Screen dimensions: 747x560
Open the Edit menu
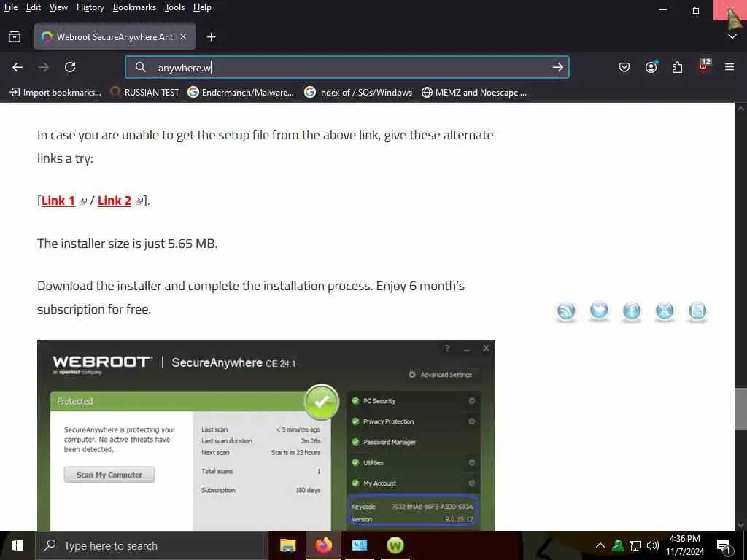33,7
